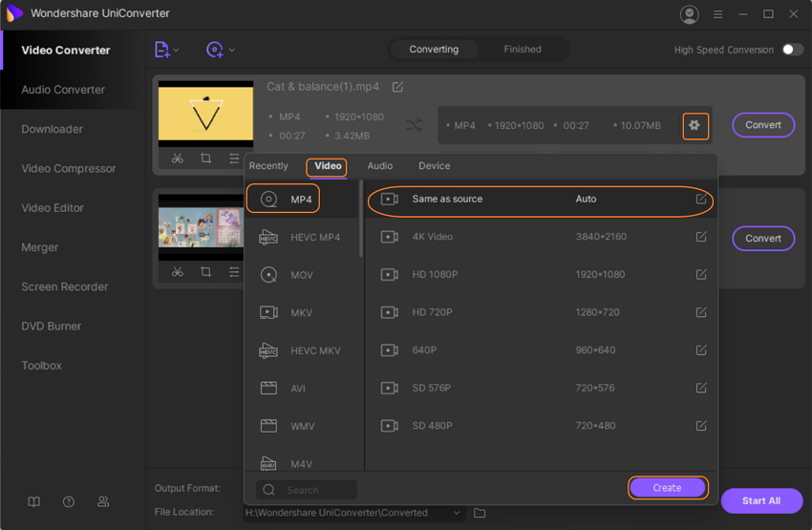The width and height of the screenshot is (812, 530).
Task: Open effects list icon for second video
Action: coord(234,271)
